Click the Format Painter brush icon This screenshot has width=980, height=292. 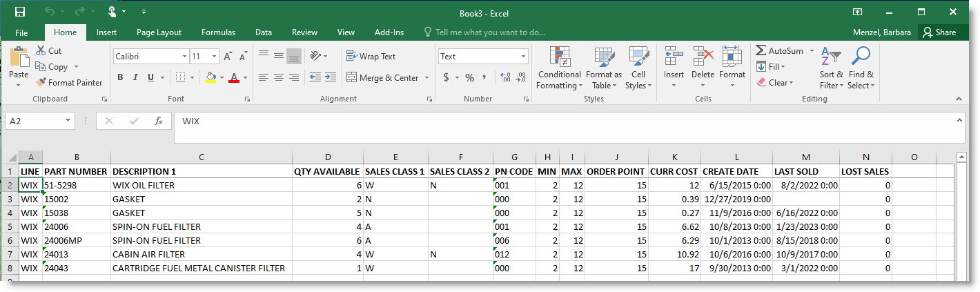click(41, 83)
